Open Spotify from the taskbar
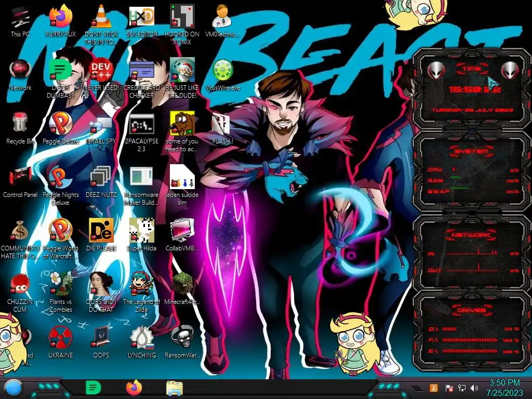532x399 pixels. [x=94, y=388]
